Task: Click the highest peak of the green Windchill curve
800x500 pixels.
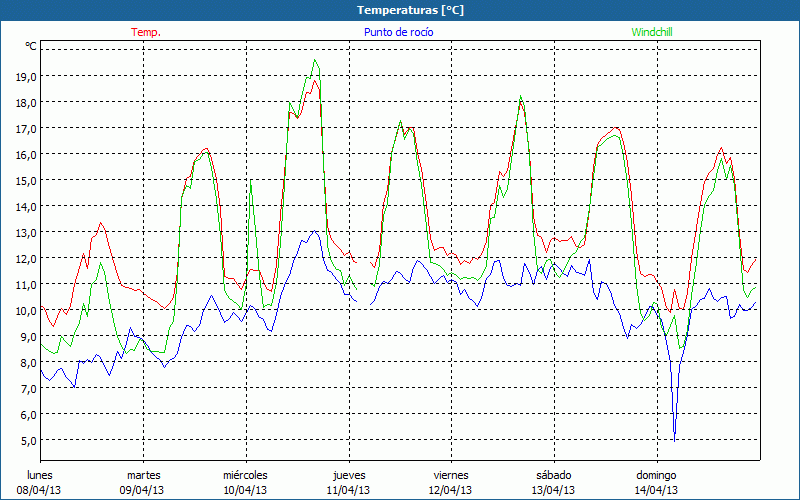Action: (x=316, y=60)
